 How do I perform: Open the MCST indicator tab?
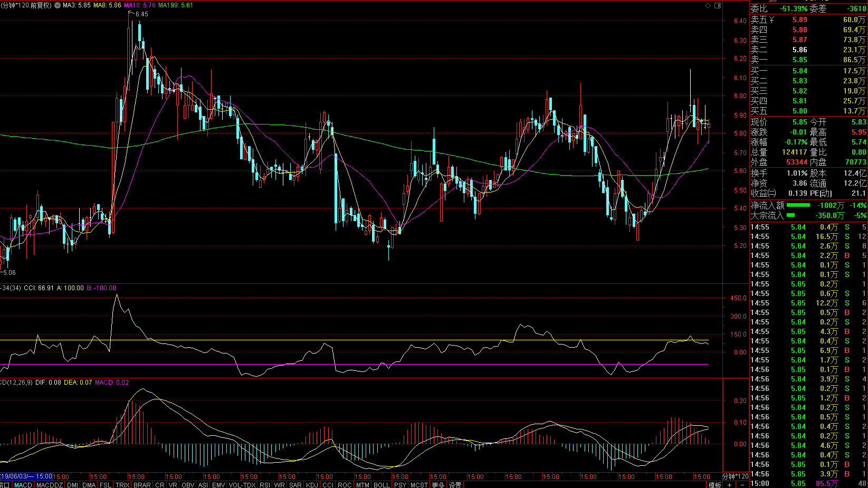(x=419, y=485)
